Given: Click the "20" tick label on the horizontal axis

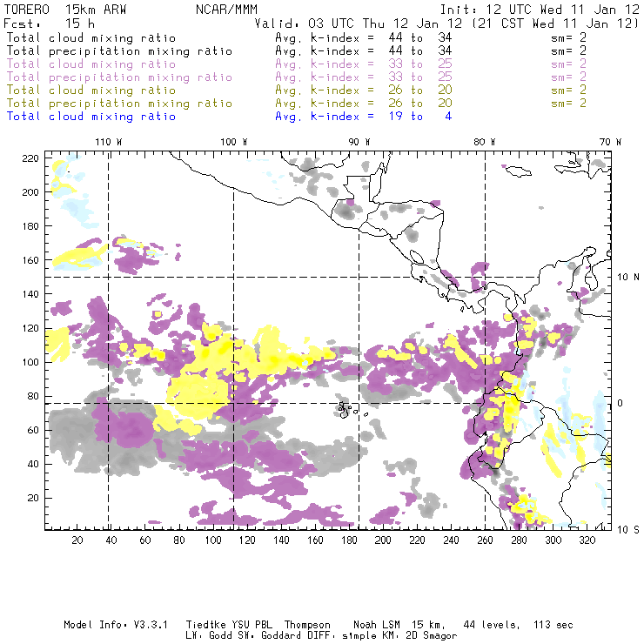Looking at the screenshot, I should (x=77, y=540).
